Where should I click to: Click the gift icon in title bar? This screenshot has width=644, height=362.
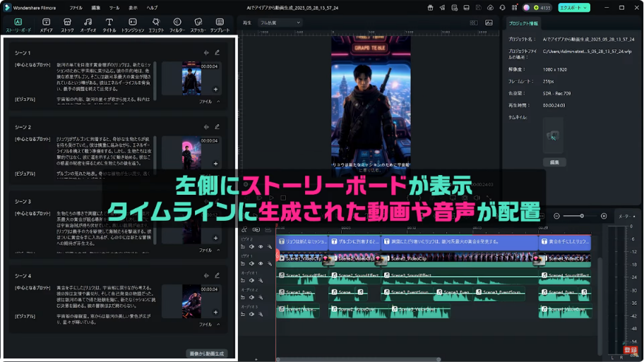tap(430, 8)
